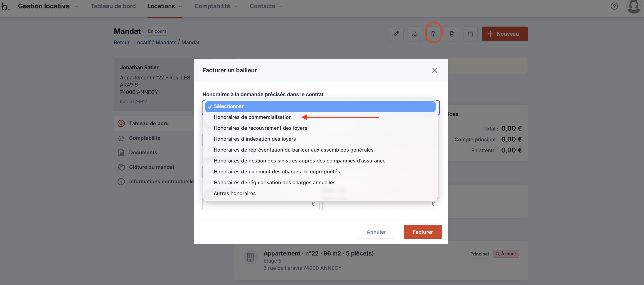This screenshot has height=285, width=644.
Task: Follow the Mandats breadcrumb link
Action: (x=166, y=42)
